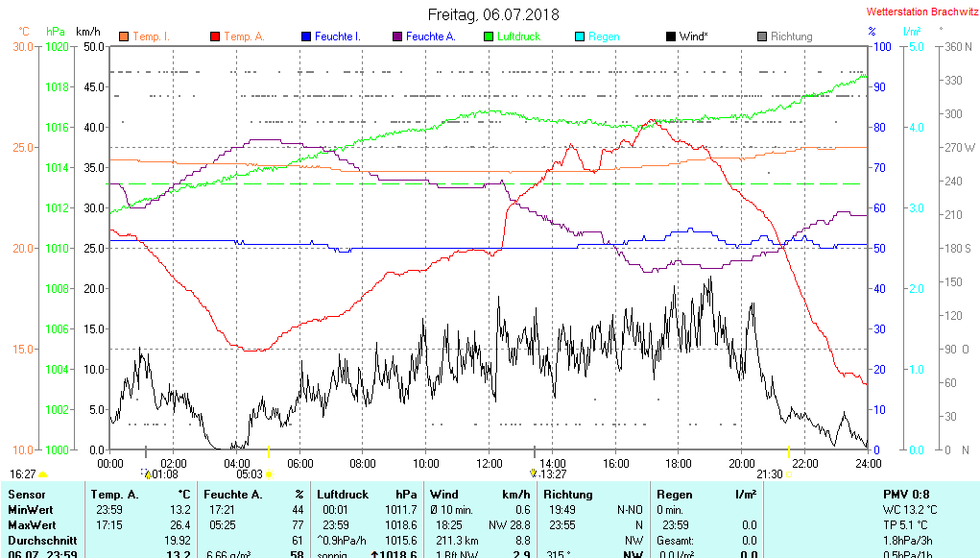
Task: Click the green Luftdruck legend square
Action: [x=489, y=36]
